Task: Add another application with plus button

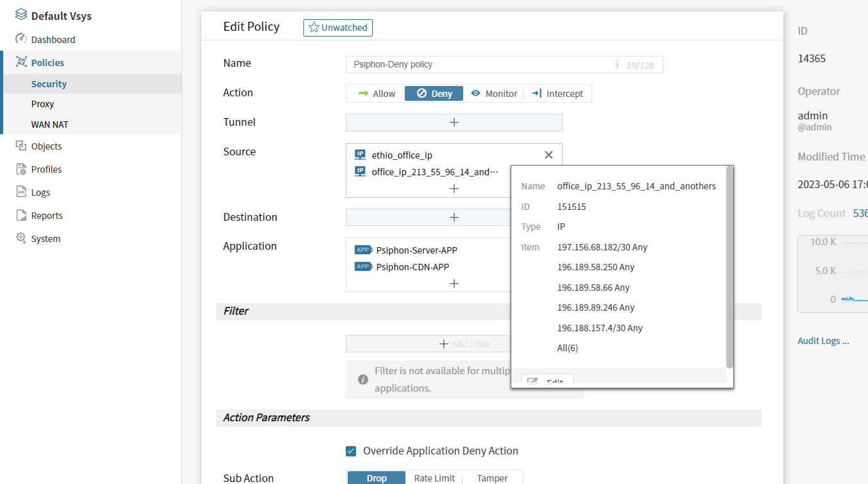Action: pyautogui.click(x=454, y=284)
